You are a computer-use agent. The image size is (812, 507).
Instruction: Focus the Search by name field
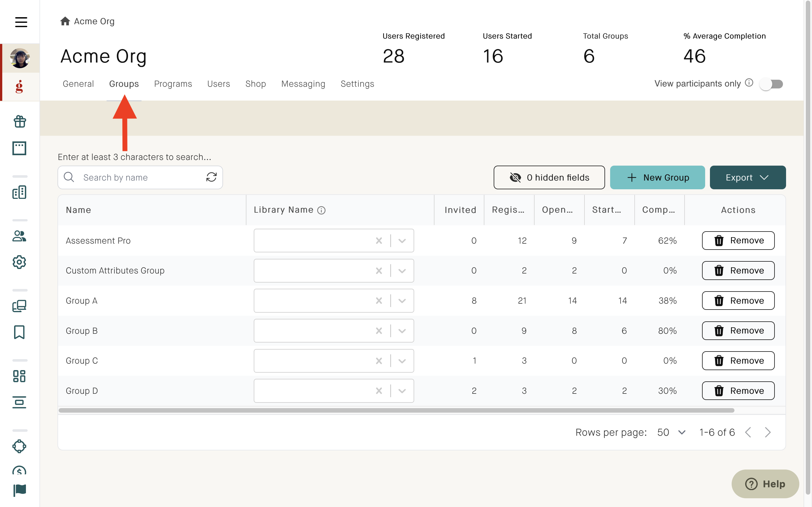[140, 177]
